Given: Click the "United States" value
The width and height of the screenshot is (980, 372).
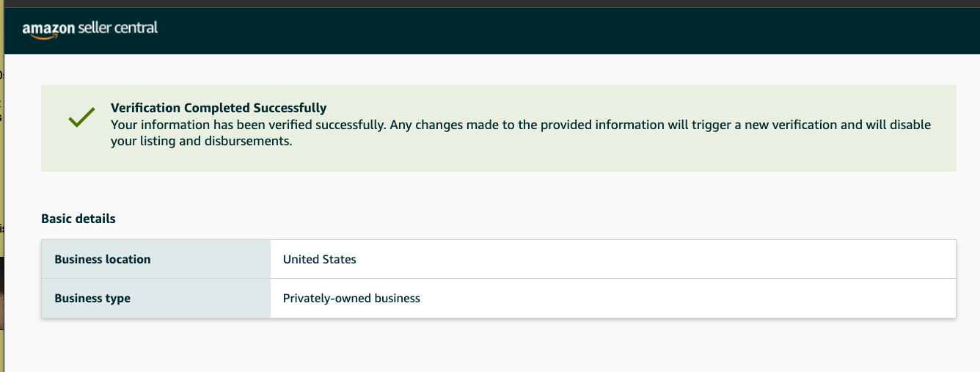Looking at the screenshot, I should [x=320, y=259].
